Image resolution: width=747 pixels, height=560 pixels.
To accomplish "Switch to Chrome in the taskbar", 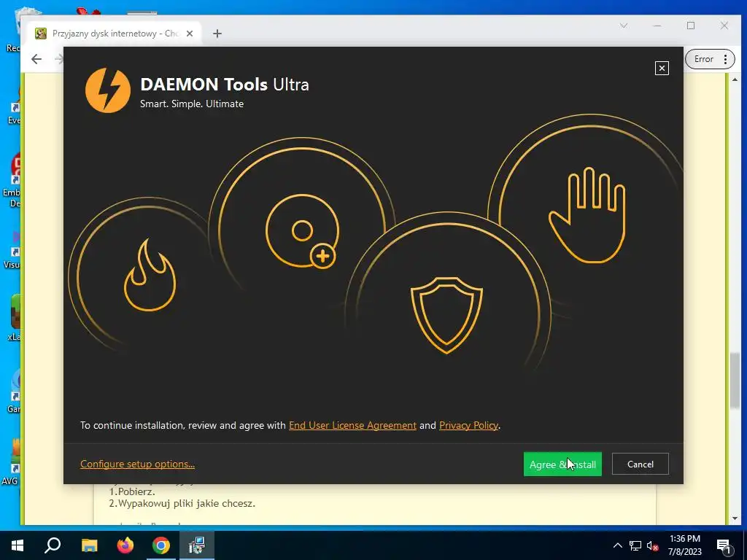I will 161,545.
